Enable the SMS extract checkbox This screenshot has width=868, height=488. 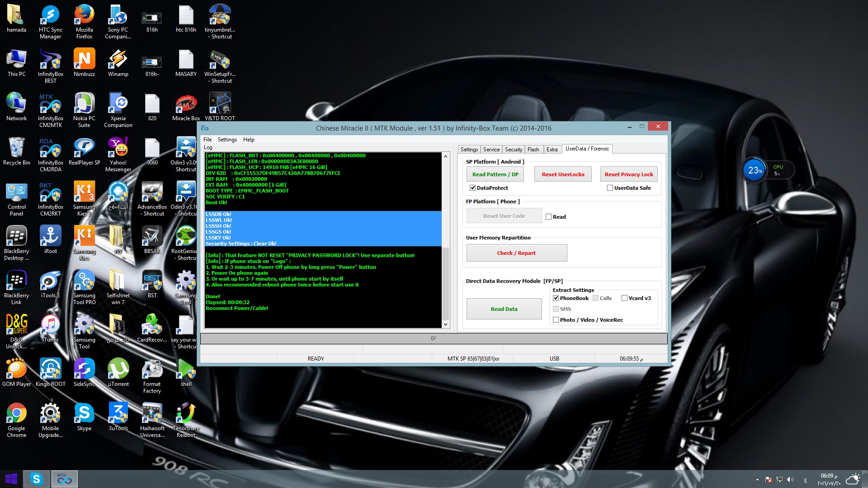[x=556, y=309]
